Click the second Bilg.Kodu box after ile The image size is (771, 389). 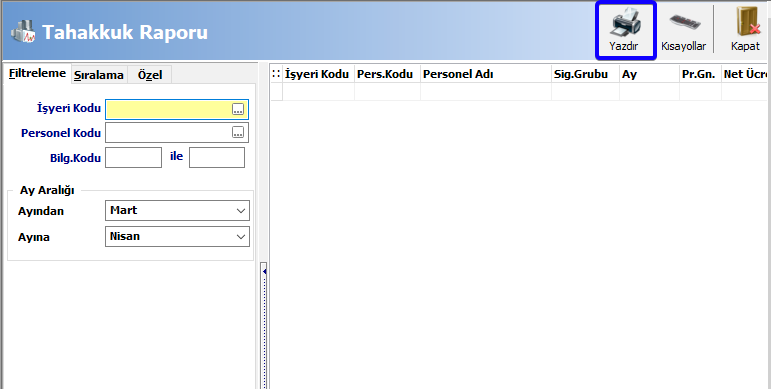[x=217, y=157]
